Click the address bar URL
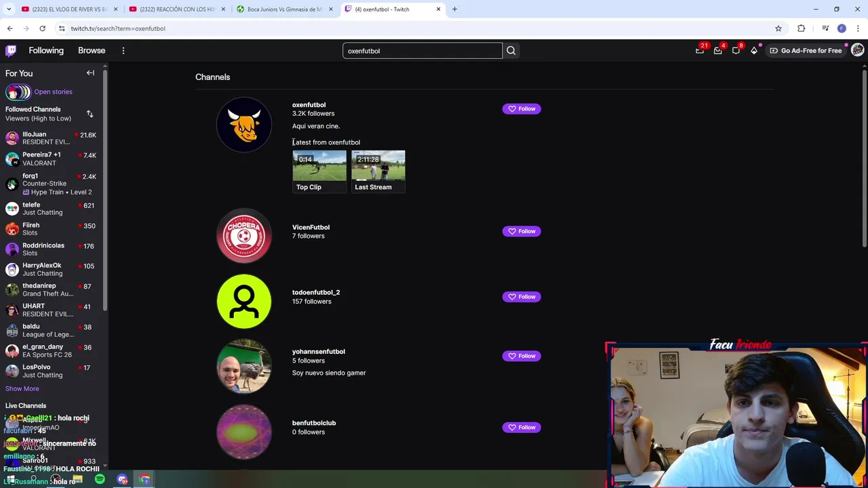868x488 pixels. pos(118,28)
